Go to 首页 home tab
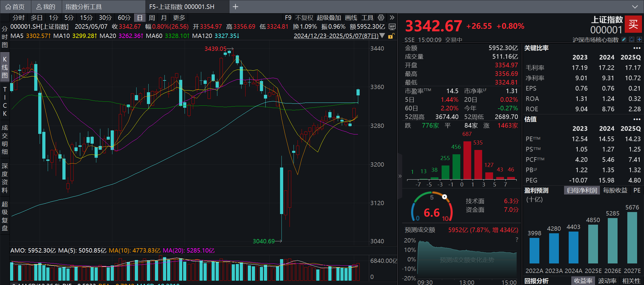Image resolution: width=644 pixels, height=285 pixels. (15, 7)
